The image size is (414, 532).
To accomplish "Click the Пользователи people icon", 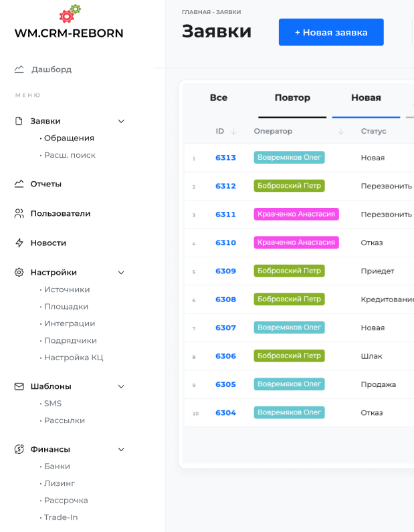I will [x=19, y=213].
